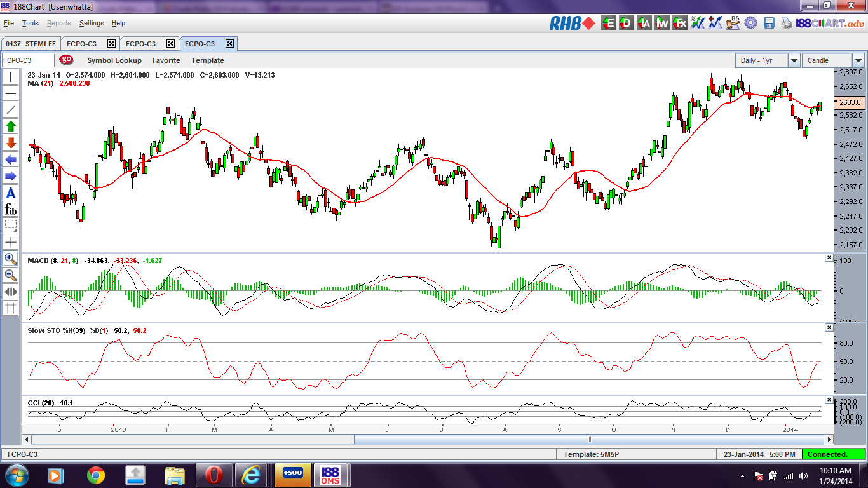Click the chart scrollbar thumb
Screen dimensions: 868x488
point(589,439)
